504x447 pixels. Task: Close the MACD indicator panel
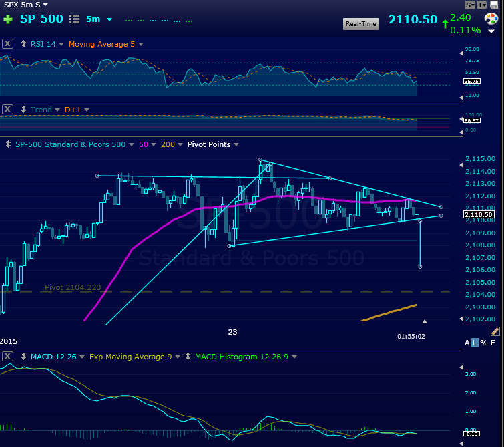7,356
